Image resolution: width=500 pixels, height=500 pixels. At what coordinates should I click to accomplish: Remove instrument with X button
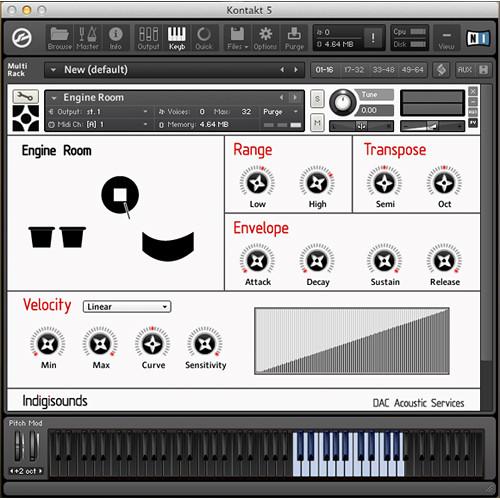point(473,91)
